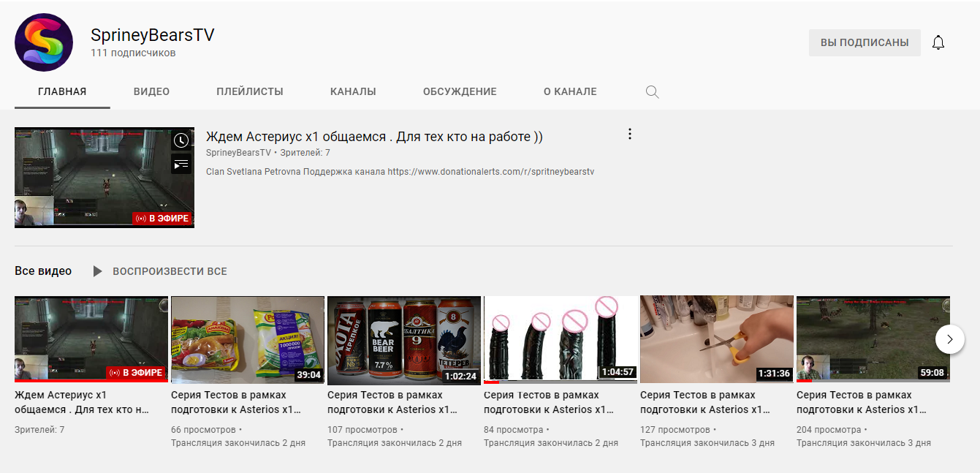Viewport: 980px width, 473px height.
Task: Toggle the ВЫ ПОДПИСАНЫ subscription button
Action: 865,42
